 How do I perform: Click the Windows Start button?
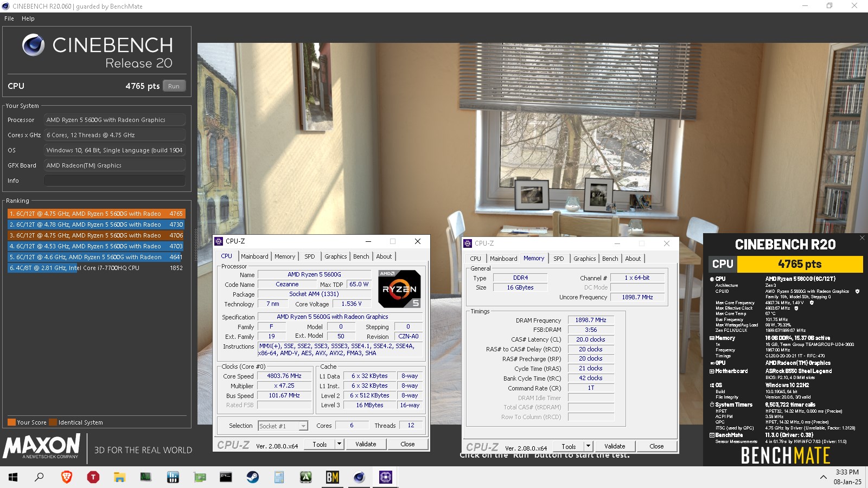click(13, 477)
